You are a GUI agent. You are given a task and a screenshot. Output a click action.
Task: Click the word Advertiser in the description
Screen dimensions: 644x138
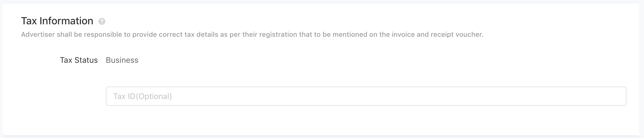[x=38, y=34]
